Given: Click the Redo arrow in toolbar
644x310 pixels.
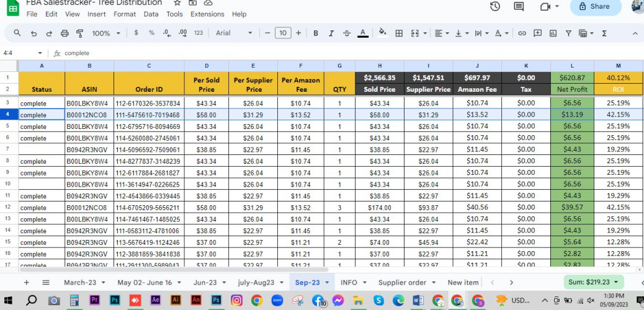Looking at the screenshot, I should [x=49, y=33].
